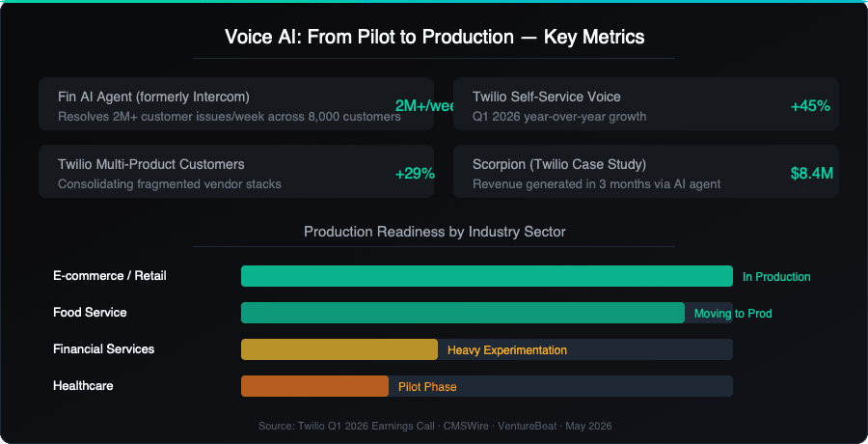This screenshot has width=868, height=444.
Task: Select the 'E-commerce / Retail' row label
Action: 110,275
